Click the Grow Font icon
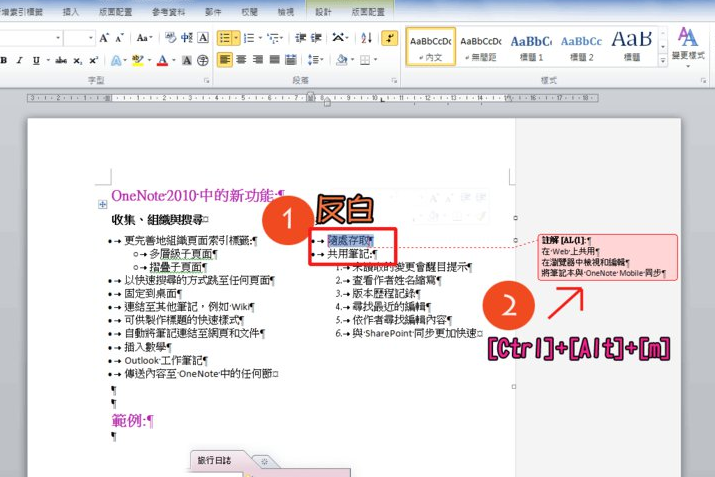This screenshot has width=715, height=477. coord(104,38)
